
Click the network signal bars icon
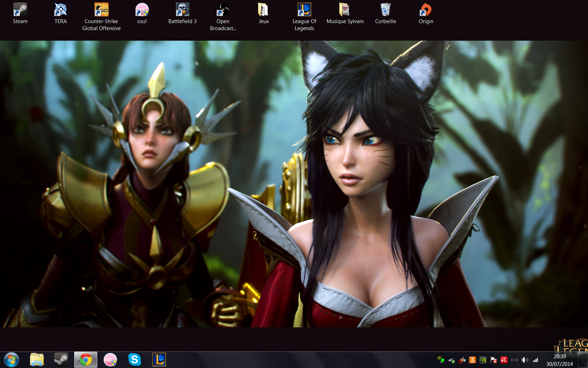coord(535,360)
